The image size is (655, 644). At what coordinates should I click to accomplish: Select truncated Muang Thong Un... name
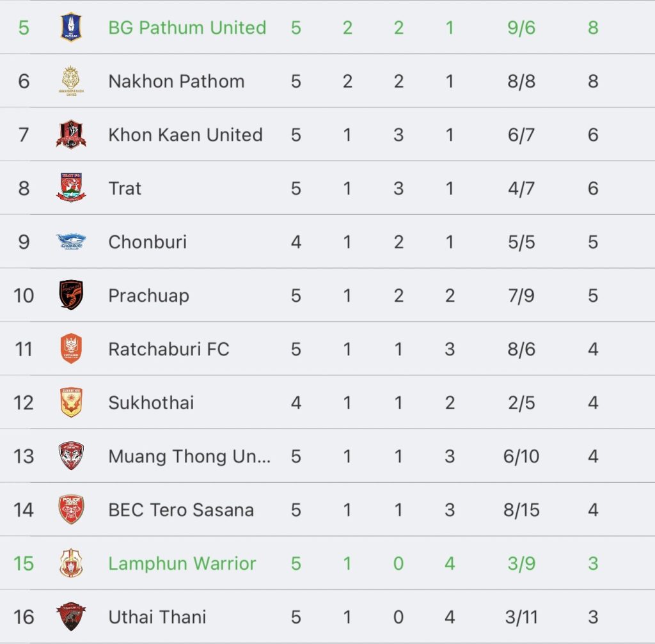tap(189, 456)
